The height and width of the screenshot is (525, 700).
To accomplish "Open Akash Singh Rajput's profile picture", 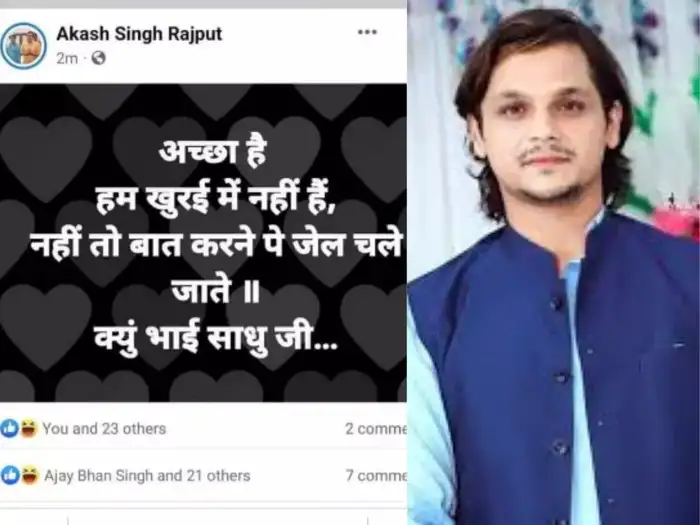I will [x=23, y=45].
